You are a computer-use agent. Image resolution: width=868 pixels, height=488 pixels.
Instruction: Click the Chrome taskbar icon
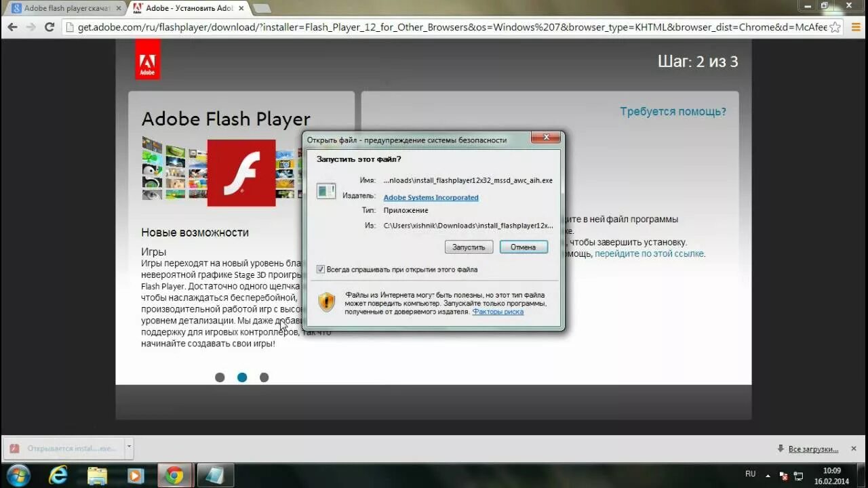coord(174,476)
